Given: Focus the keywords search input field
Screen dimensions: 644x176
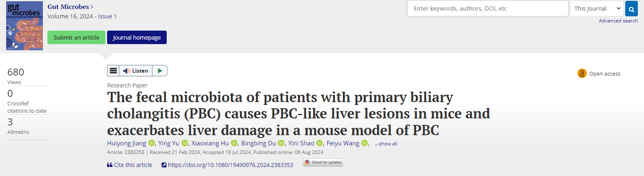Looking at the screenshot, I should click(x=487, y=9).
